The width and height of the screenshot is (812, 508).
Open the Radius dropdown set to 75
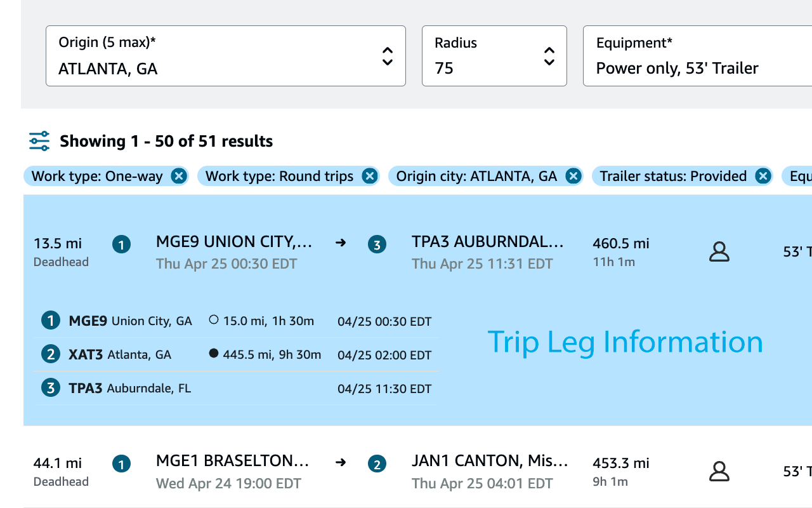coord(494,56)
